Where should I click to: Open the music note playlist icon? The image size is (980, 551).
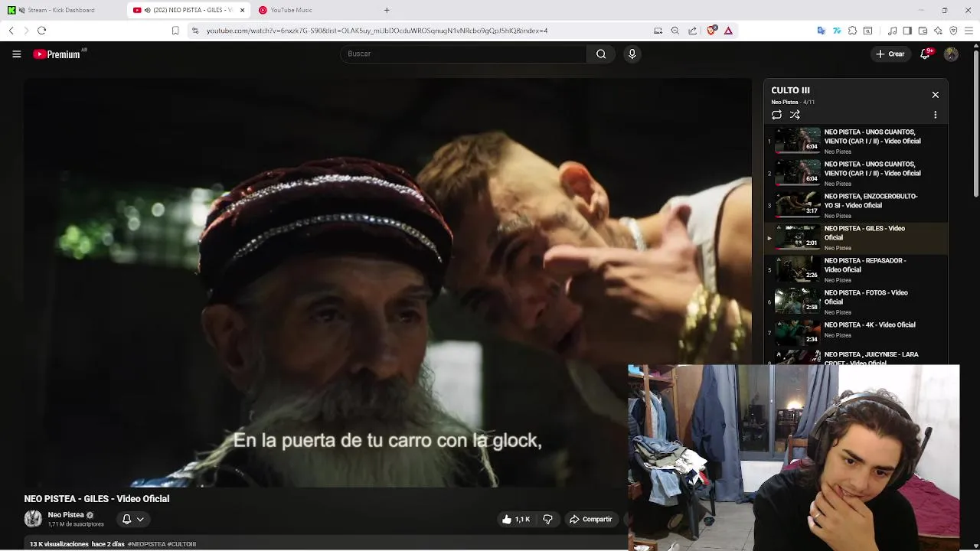892,31
